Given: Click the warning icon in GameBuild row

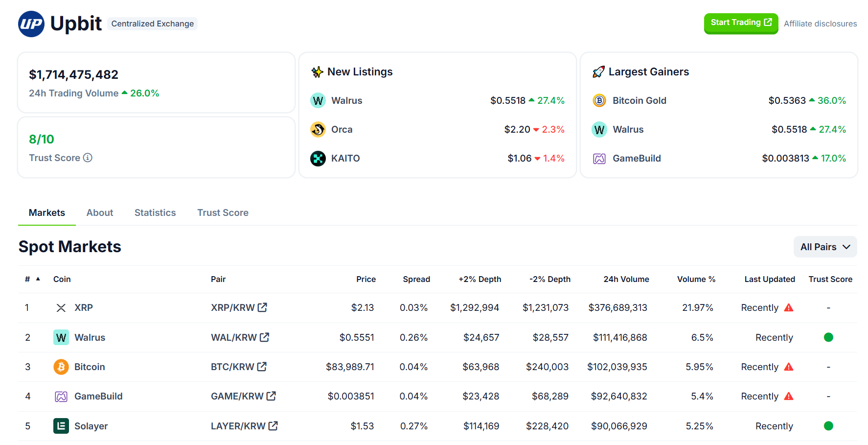Looking at the screenshot, I should (x=789, y=396).
